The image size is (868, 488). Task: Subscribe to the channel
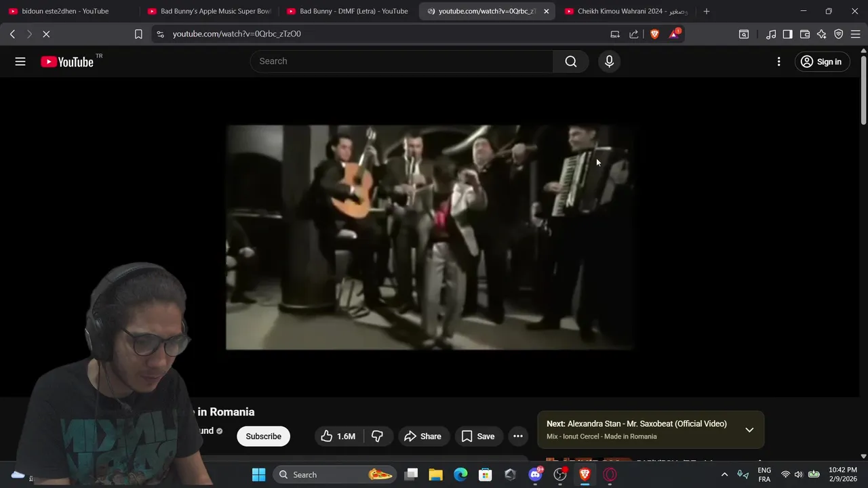click(263, 436)
